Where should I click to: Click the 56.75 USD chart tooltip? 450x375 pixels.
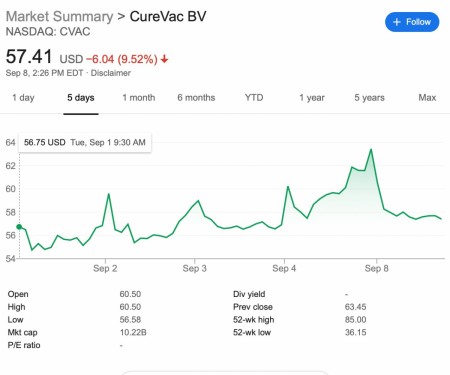click(x=85, y=143)
